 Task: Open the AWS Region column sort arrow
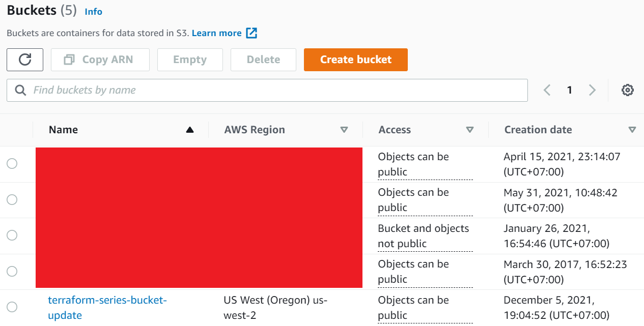tap(344, 130)
